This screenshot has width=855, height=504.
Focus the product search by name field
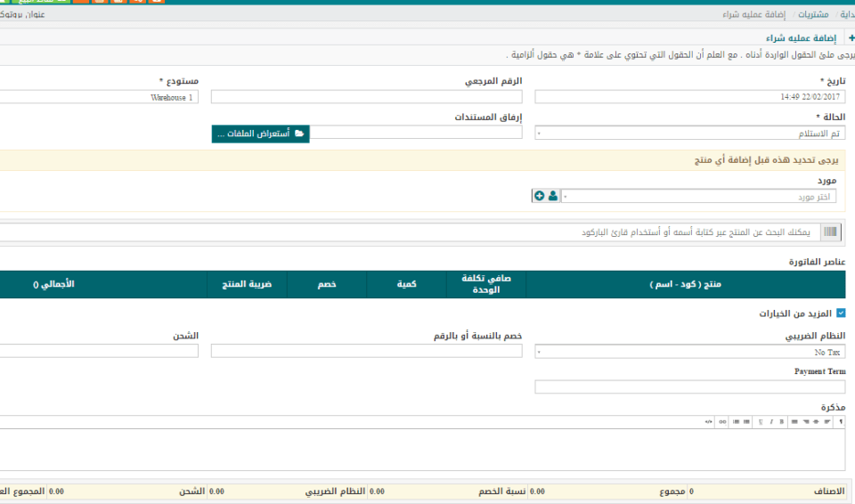pos(407,232)
